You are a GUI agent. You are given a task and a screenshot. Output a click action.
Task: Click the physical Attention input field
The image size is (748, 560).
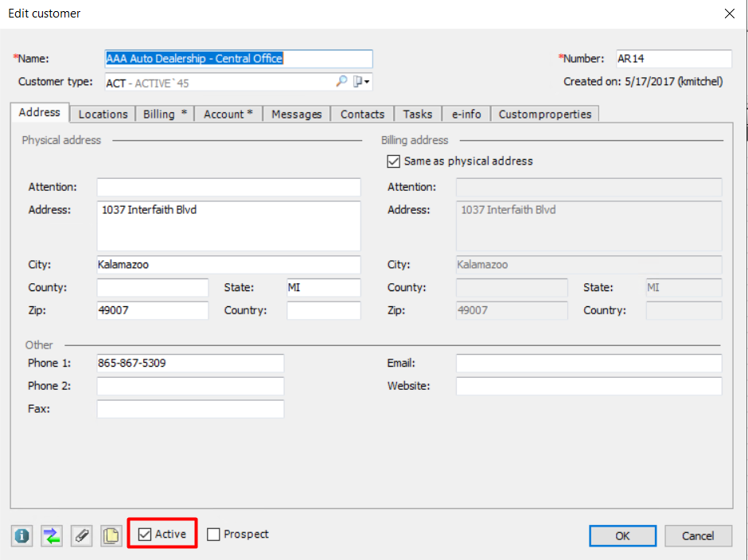point(229,187)
